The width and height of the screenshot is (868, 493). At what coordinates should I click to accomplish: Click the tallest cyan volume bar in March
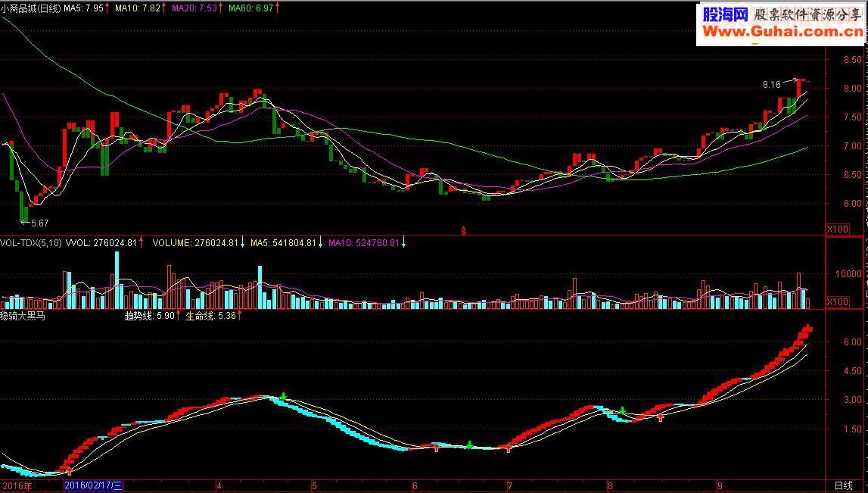pos(117,279)
